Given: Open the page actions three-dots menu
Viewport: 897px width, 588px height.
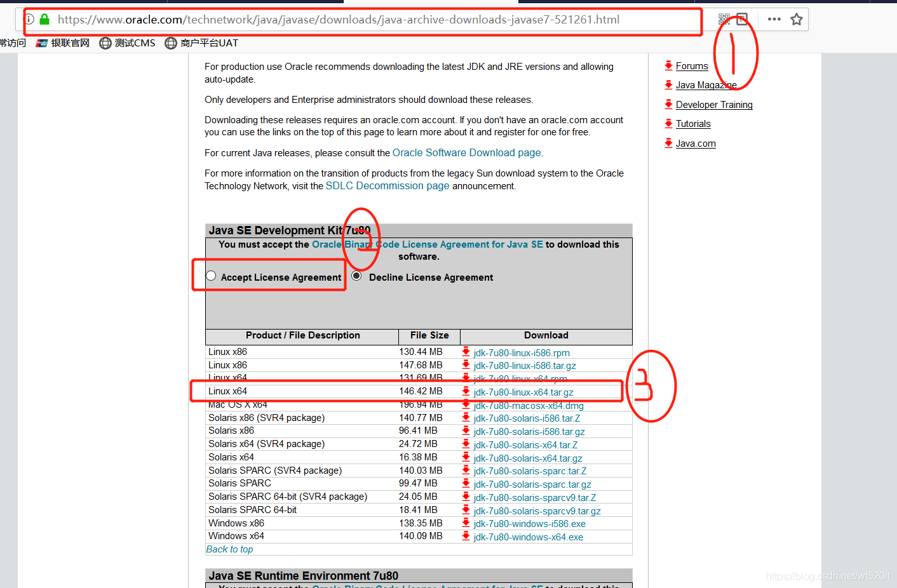Looking at the screenshot, I should coord(774,19).
